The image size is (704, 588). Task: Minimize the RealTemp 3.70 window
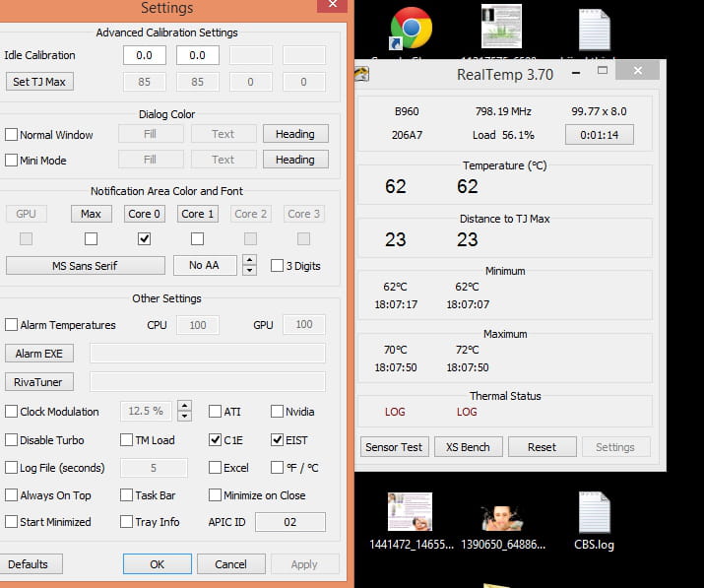point(576,72)
